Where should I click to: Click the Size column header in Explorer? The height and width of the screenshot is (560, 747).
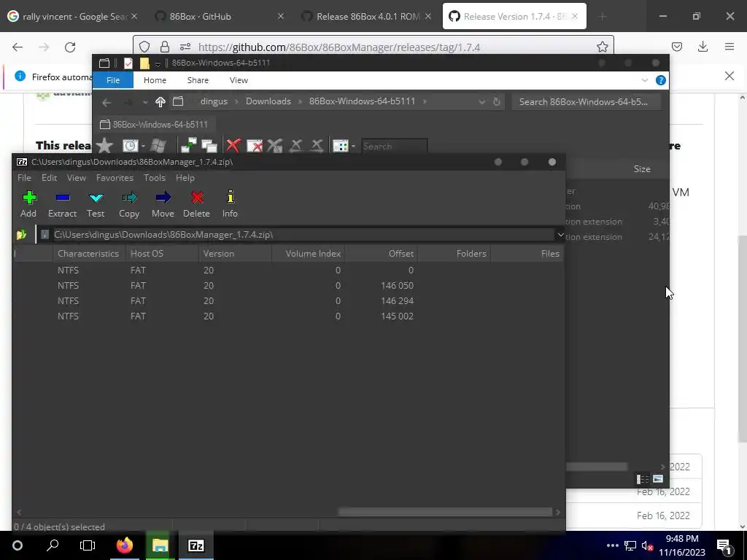642,169
